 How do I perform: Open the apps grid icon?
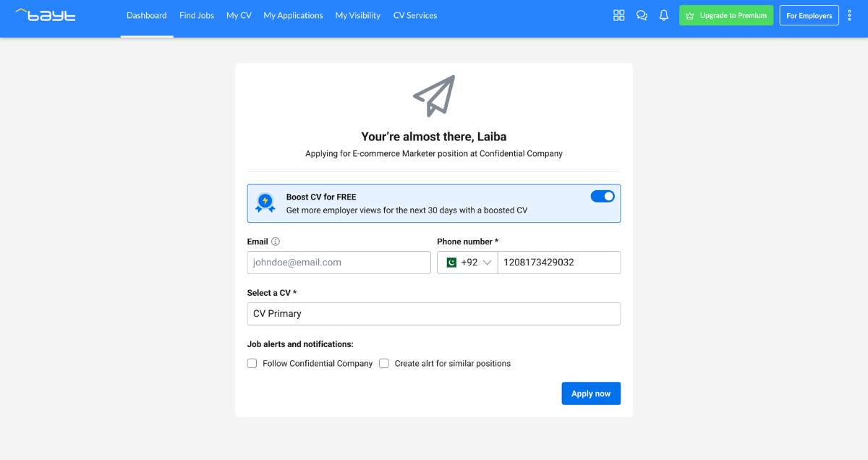click(x=618, y=15)
